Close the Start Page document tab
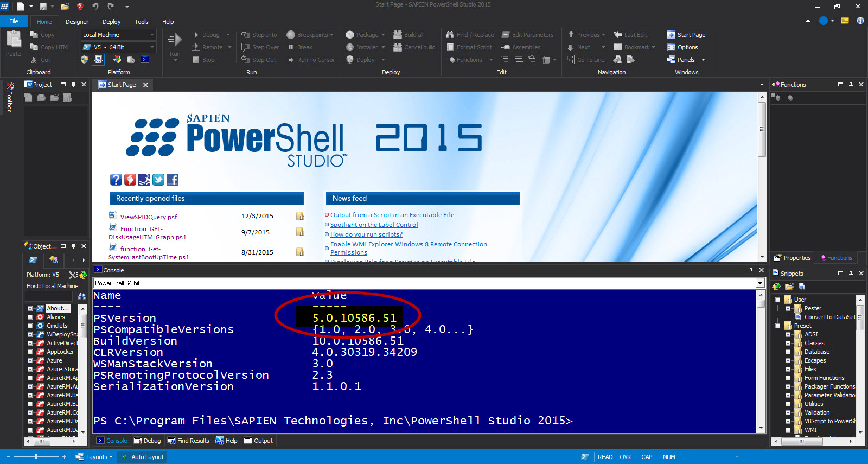The image size is (868, 464). 145,85
